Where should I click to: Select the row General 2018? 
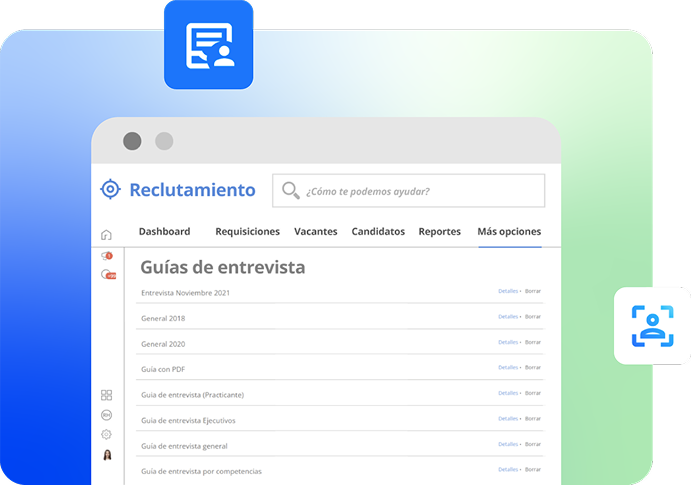[340, 318]
